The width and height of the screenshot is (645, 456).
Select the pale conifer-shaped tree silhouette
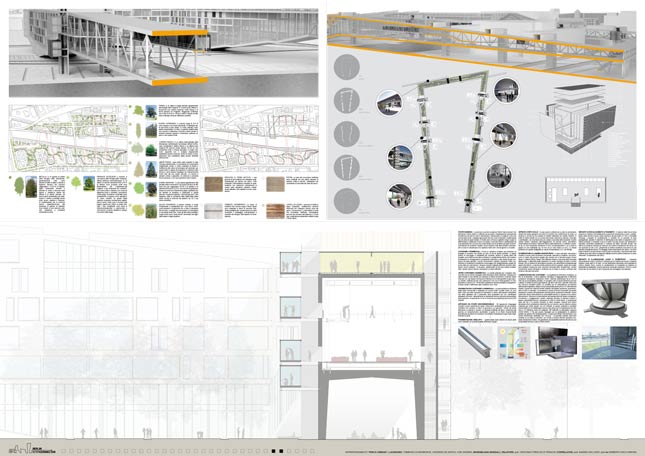pos(138,169)
